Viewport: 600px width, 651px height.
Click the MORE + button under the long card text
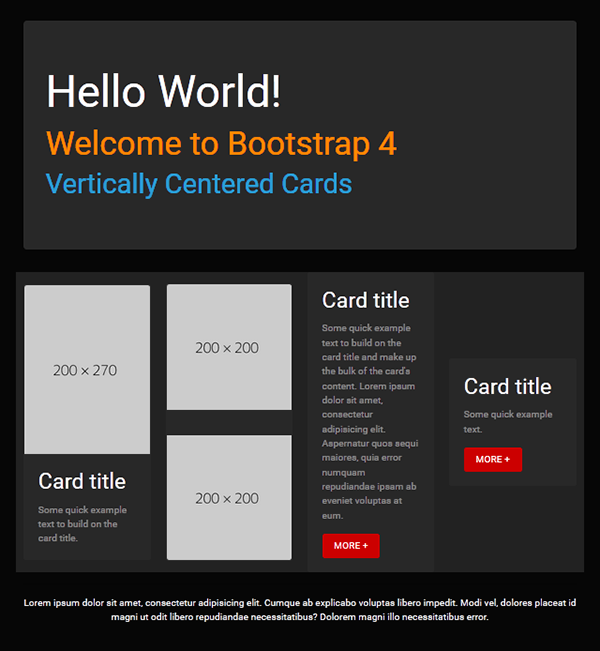point(351,546)
